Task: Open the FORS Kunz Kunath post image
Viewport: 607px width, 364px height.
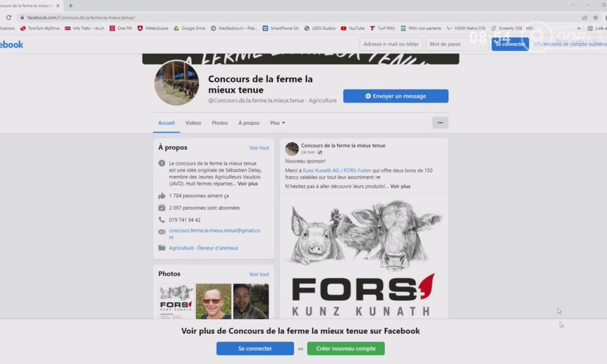Action: (364, 257)
